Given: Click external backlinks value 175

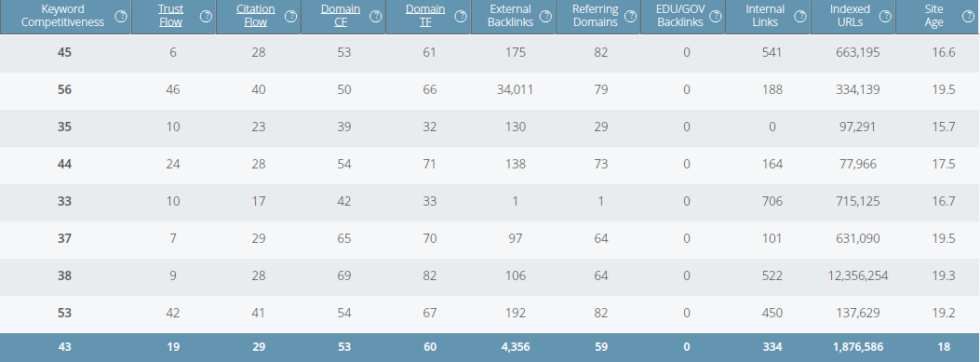Looking at the screenshot, I should point(515,52).
